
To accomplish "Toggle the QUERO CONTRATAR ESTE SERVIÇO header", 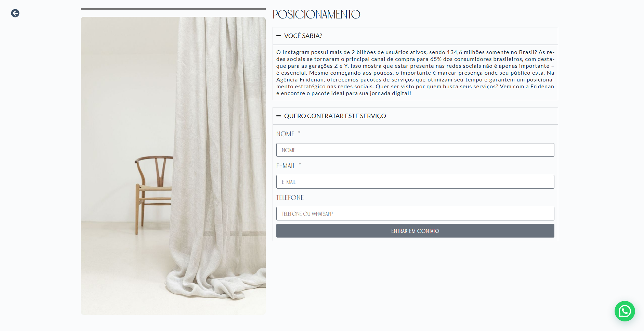I will click(x=415, y=116).
